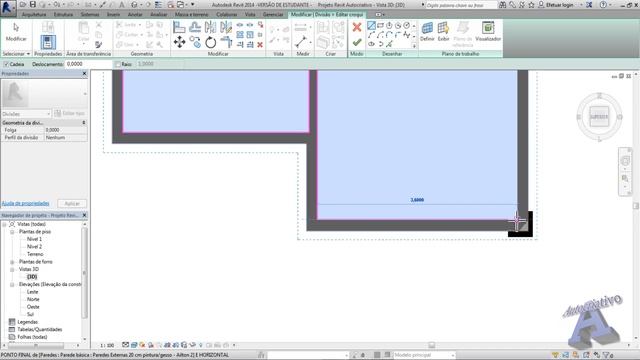Enable the Raio checkbox

point(118,64)
